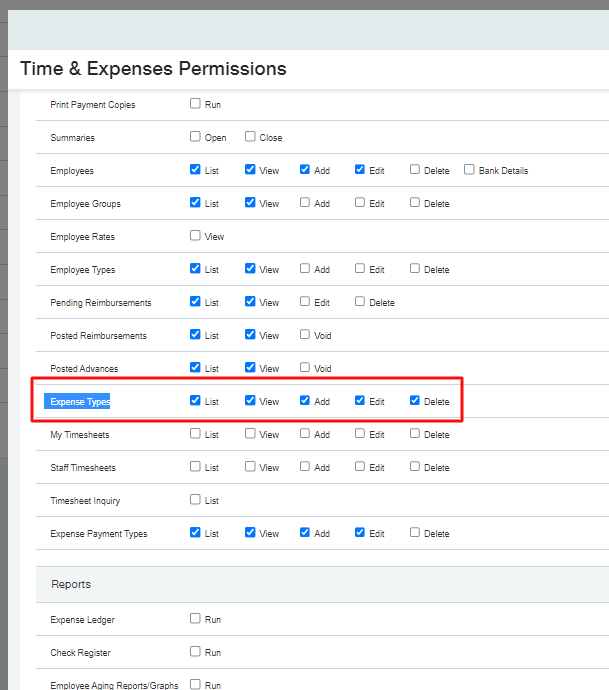
Task: Enable Delete for Employee Groups
Action: (x=415, y=202)
